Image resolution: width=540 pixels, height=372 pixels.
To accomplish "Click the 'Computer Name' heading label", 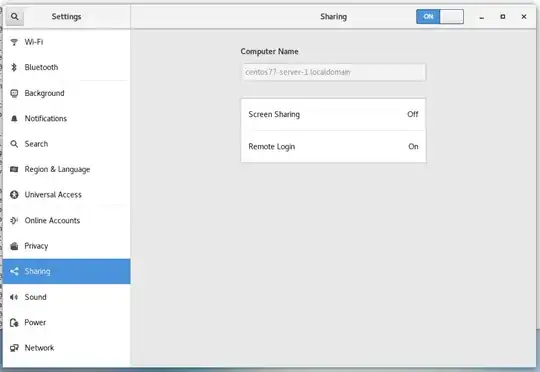I will 269,51.
